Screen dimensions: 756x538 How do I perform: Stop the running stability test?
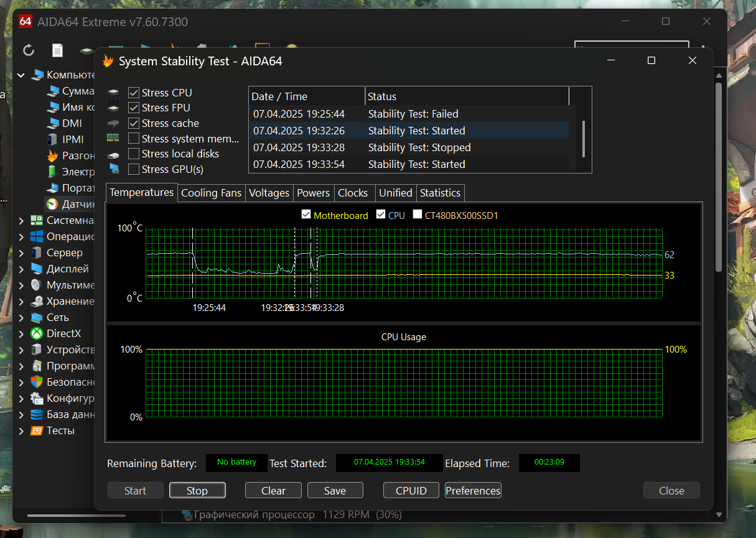pos(197,490)
